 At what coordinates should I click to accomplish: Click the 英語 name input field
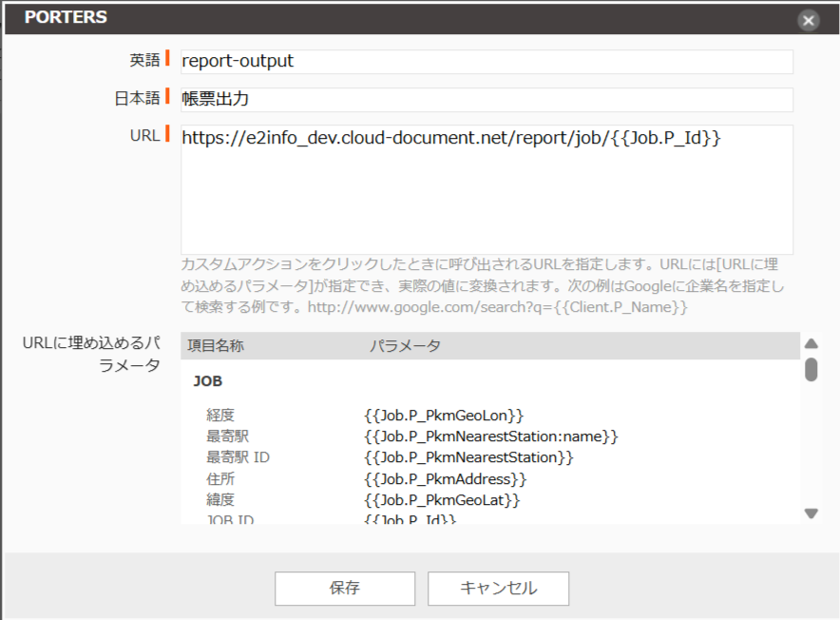pyautogui.click(x=487, y=61)
